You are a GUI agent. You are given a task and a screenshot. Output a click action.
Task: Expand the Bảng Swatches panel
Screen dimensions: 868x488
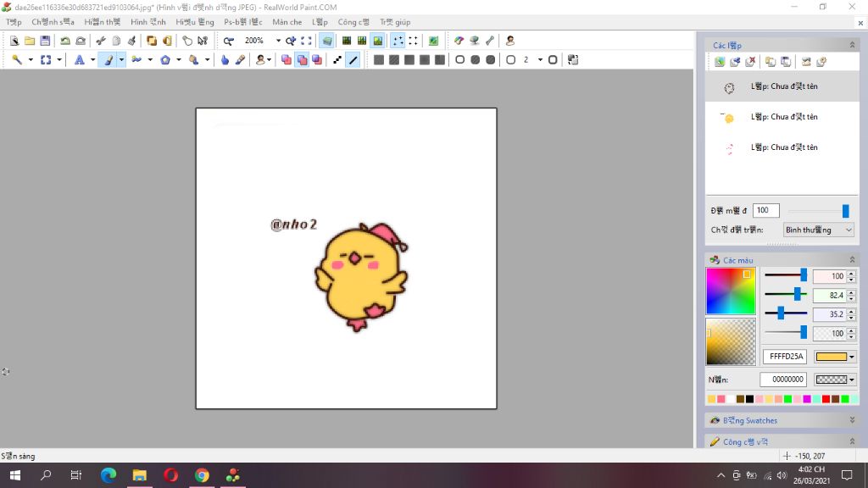852,420
